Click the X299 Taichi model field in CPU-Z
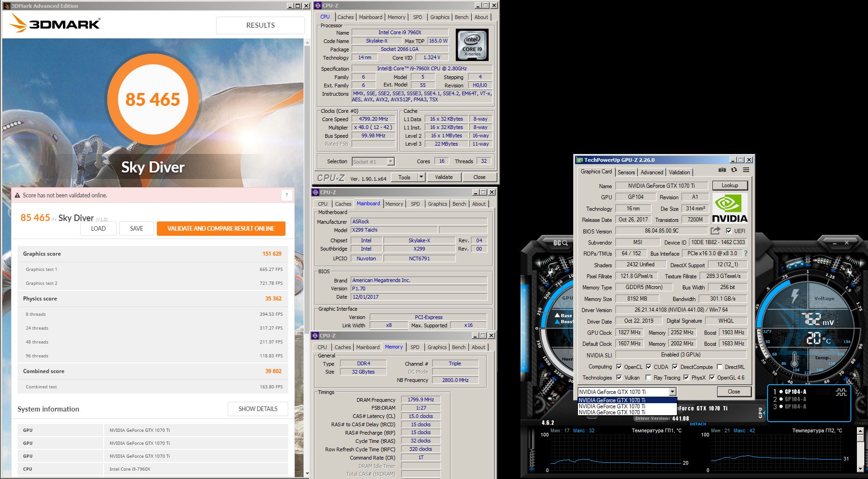This screenshot has height=479, width=868. coord(394,230)
